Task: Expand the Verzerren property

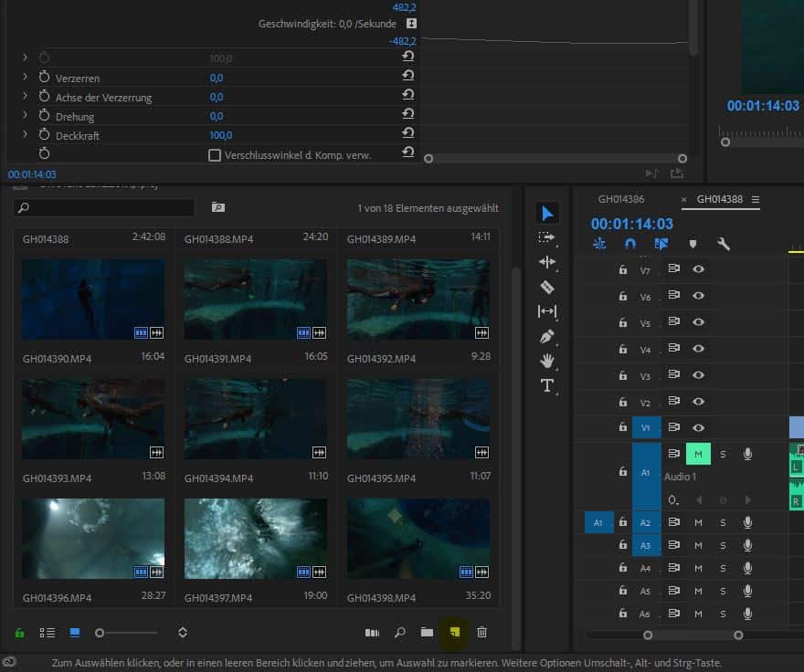Action: (x=25, y=77)
